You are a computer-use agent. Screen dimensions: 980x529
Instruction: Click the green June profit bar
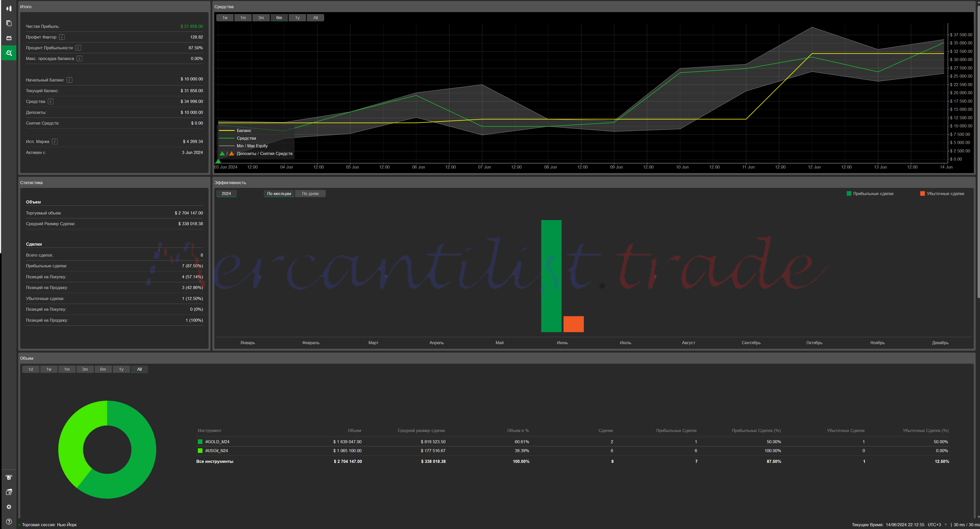[551, 276]
